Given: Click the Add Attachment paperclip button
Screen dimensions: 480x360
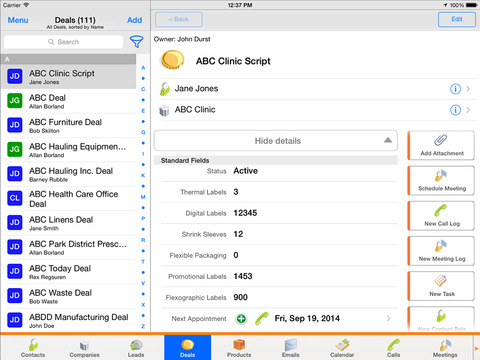Looking at the screenshot, I should click(x=441, y=145).
